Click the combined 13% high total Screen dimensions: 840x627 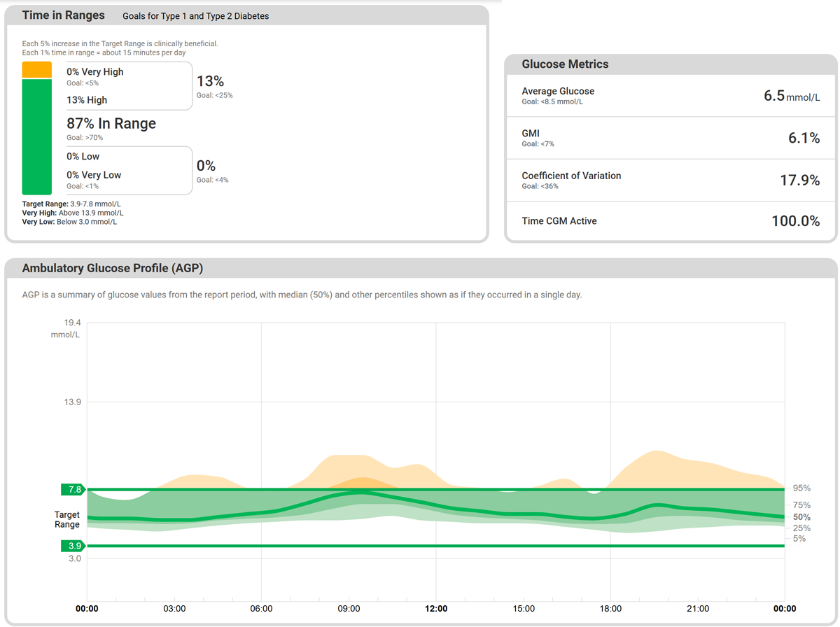(210, 81)
